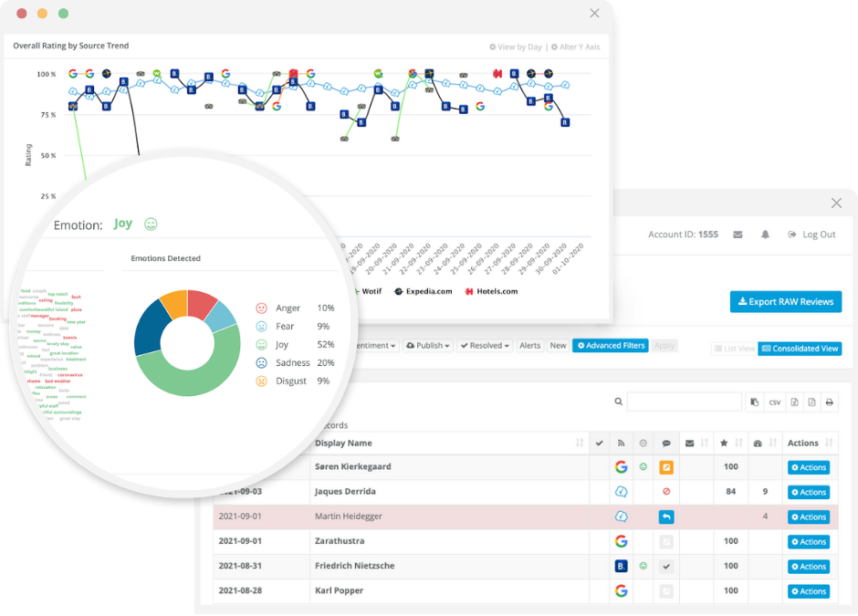Image resolution: width=858 pixels, height=616 pixels.
Task: Toggle the star column sort arrows
Action: (x=738, y=442)
